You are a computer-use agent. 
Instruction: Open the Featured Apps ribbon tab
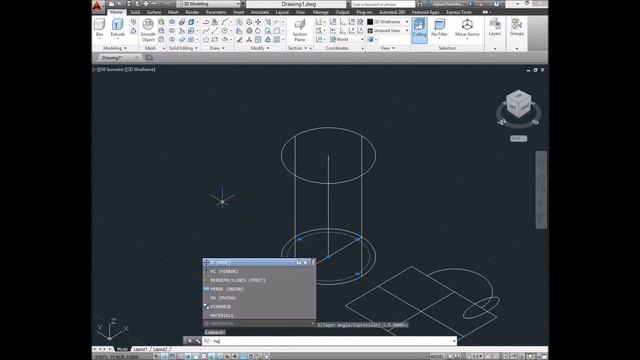pyautogui.click(x=425, y=12)
